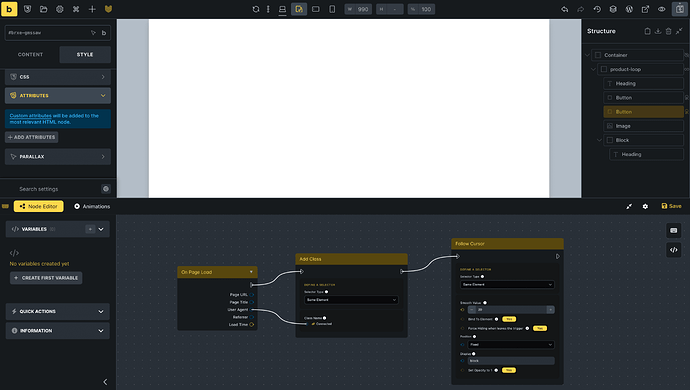
Task: Expand the Quick Actions section
Action: click(58, 311)
